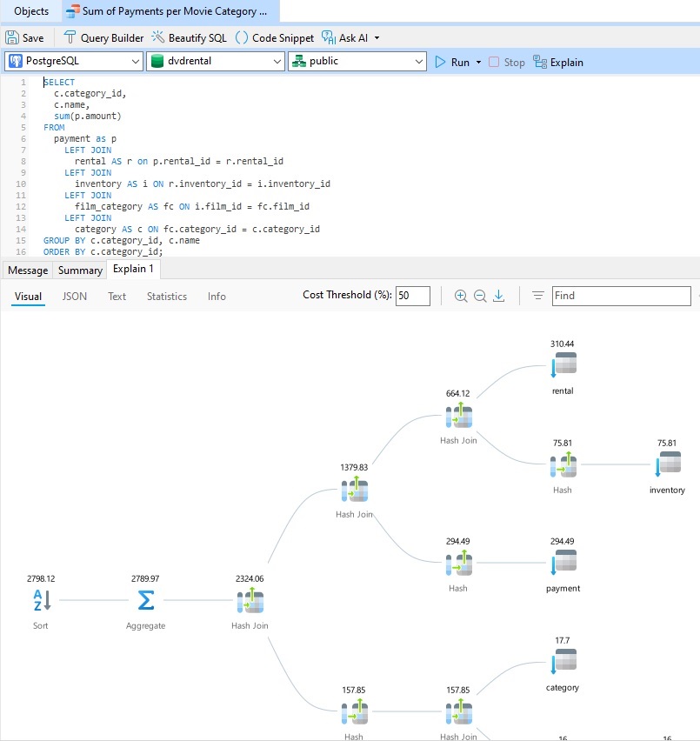
Task: Select the Aggregate node icon
Action: (145, 601)
